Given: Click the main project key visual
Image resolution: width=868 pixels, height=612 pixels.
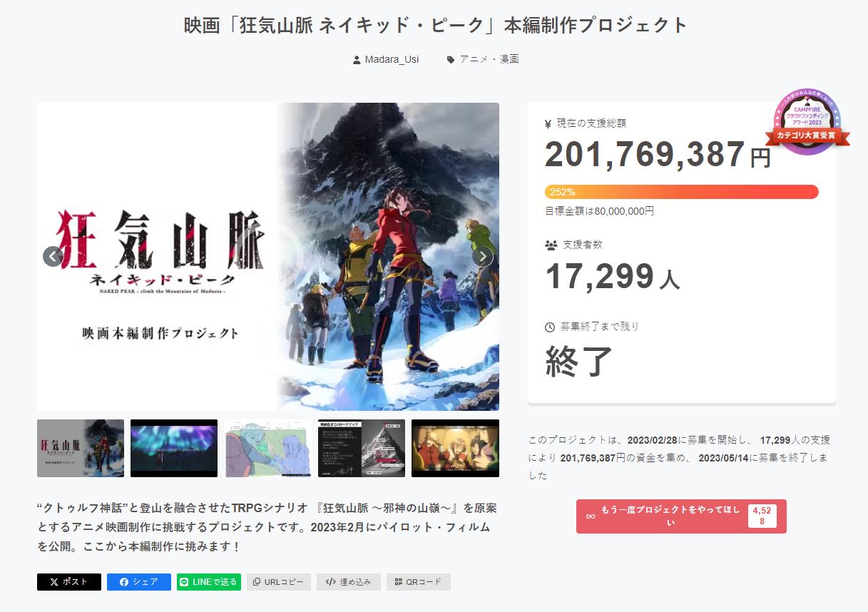Looking at the screenshot, I should coord(268,257).
